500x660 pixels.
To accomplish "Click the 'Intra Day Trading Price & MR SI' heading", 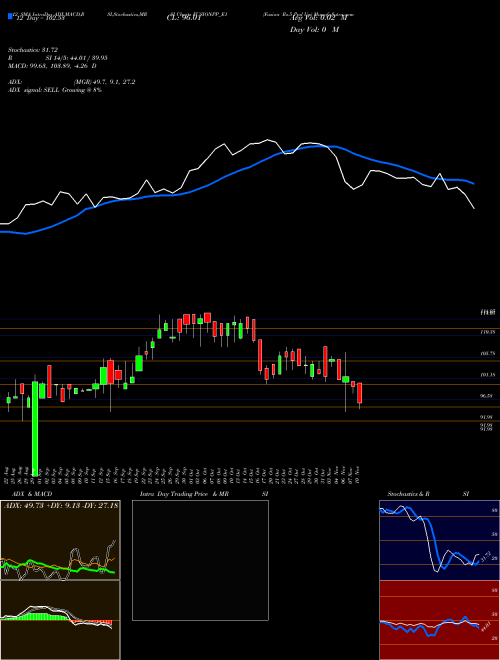I will [204, 494].
